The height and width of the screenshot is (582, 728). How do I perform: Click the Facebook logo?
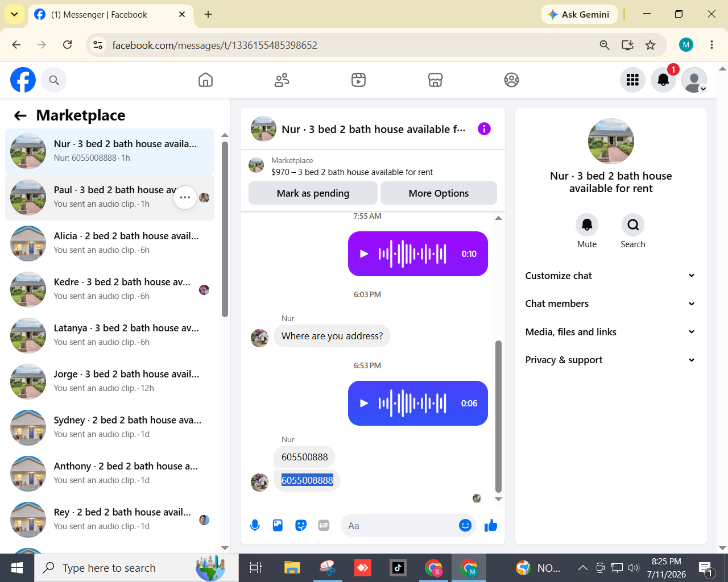point(23,80)
